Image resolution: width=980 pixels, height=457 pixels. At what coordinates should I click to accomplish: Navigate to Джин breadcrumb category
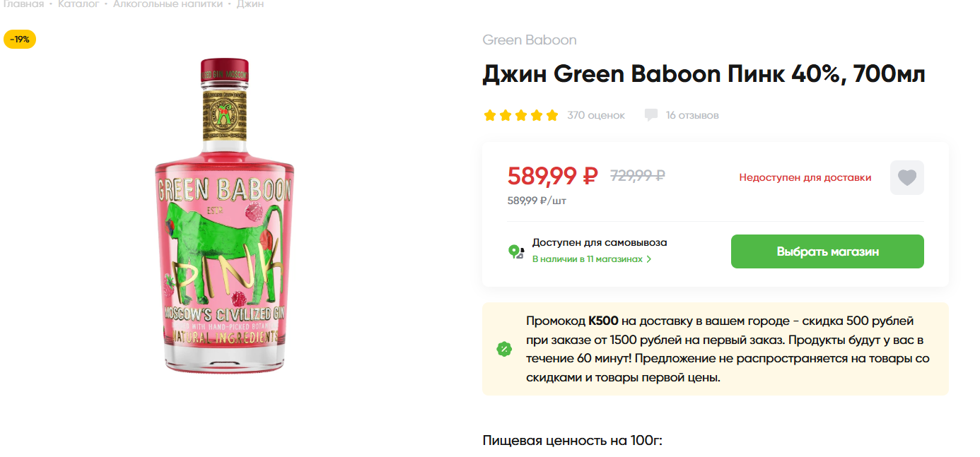coord(250,4)
